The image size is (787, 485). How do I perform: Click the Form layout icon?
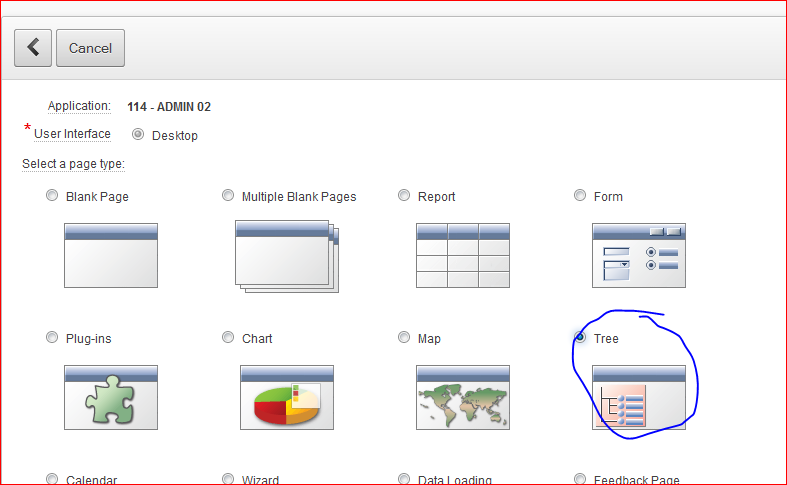639,256
